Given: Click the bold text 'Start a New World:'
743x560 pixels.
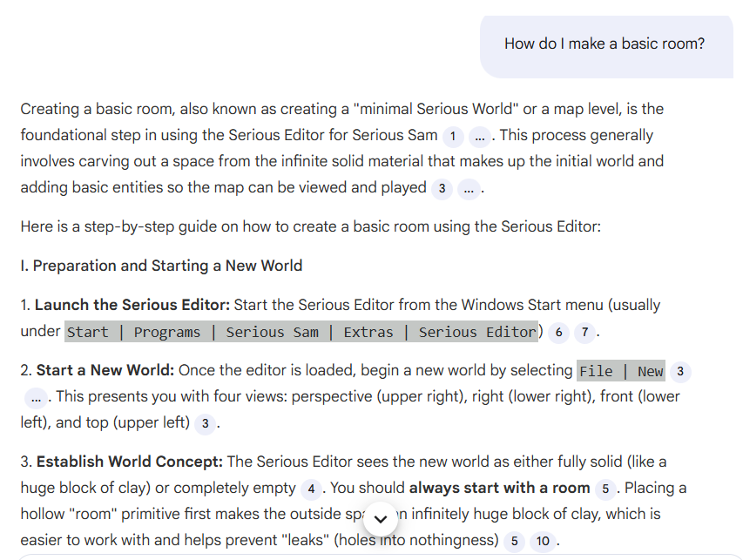Looking at the screenshot, I should click(105, 370).
